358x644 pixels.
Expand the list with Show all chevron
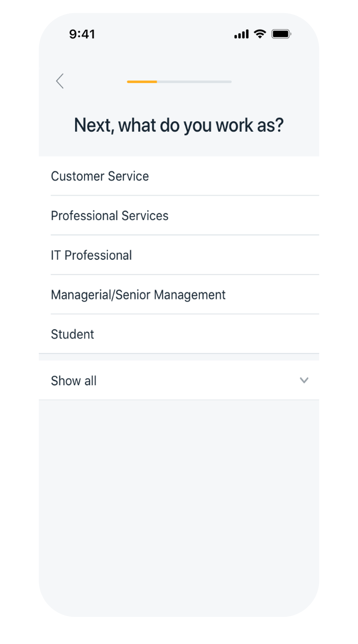[304, 380]
